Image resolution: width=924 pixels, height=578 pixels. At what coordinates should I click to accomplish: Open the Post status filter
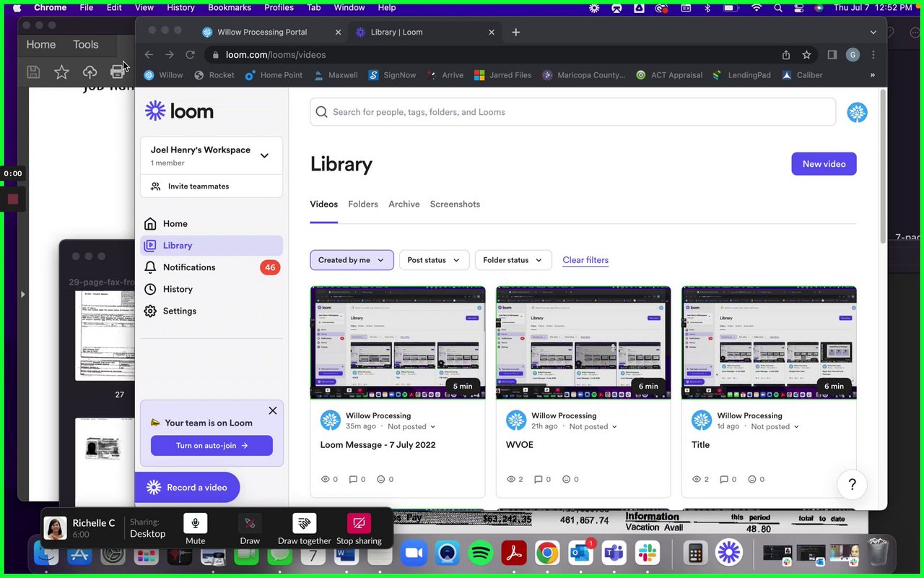click(x=434, y=260)
